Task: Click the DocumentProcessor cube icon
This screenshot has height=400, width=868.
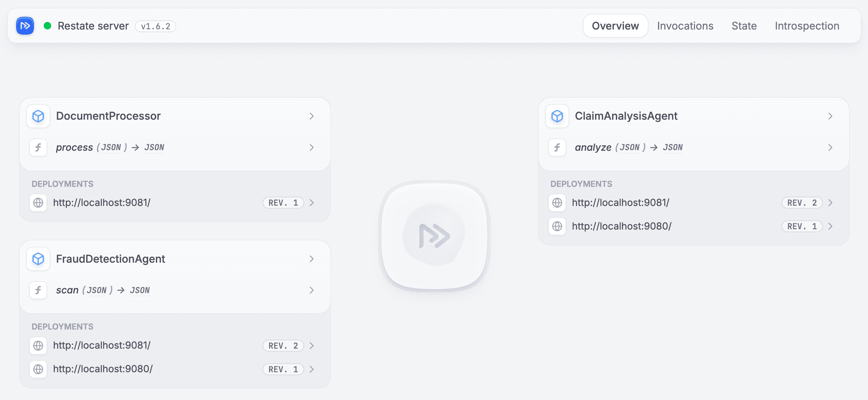Action: click(x=38, y=116)
